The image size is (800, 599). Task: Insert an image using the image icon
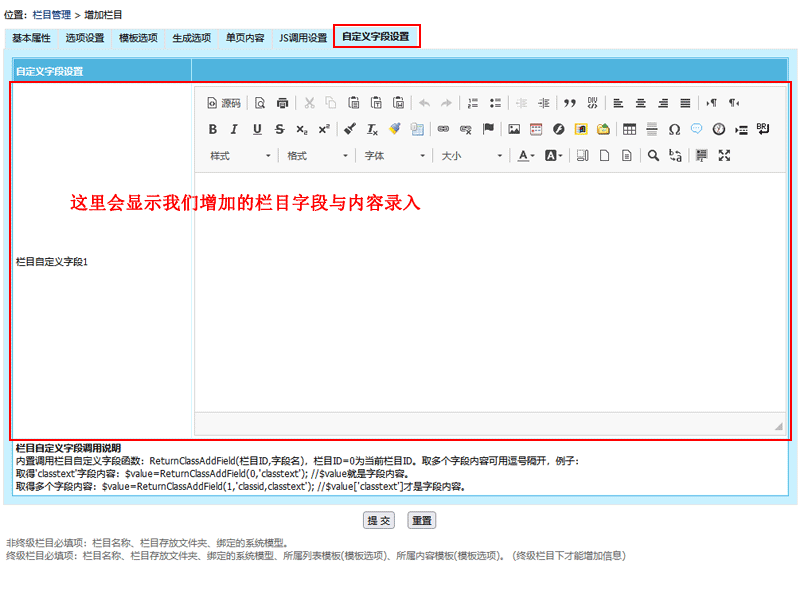tap(514, 129)
